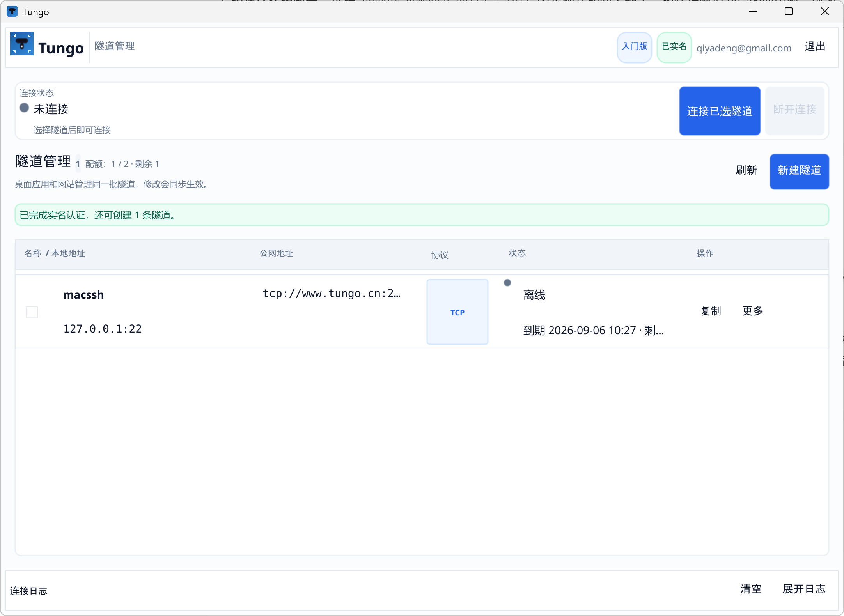This screenshot has height=616, width=844.
Task: Click the 未连接 connection status indicator dot
Action: [24, 108]
